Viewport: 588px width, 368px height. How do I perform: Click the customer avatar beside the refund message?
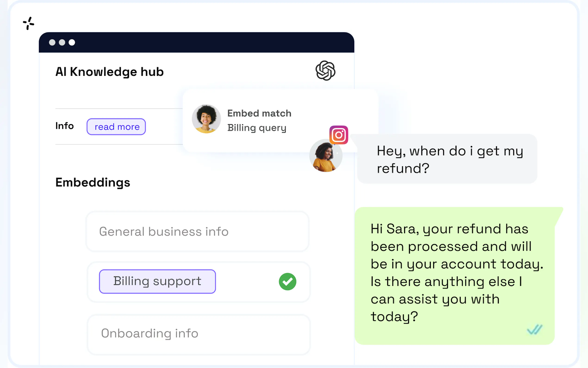(x=325, y=156)
